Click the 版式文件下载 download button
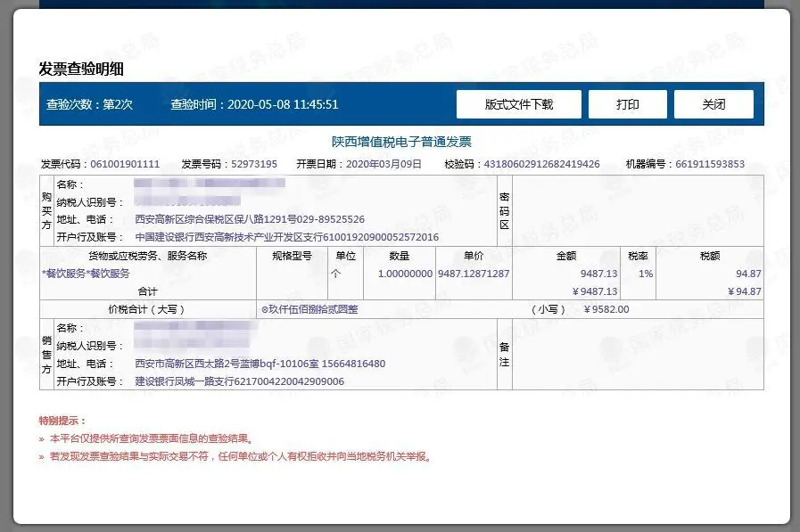Viewport: 800px width, 532px height. pyautogui.click(x=517, y=103)
